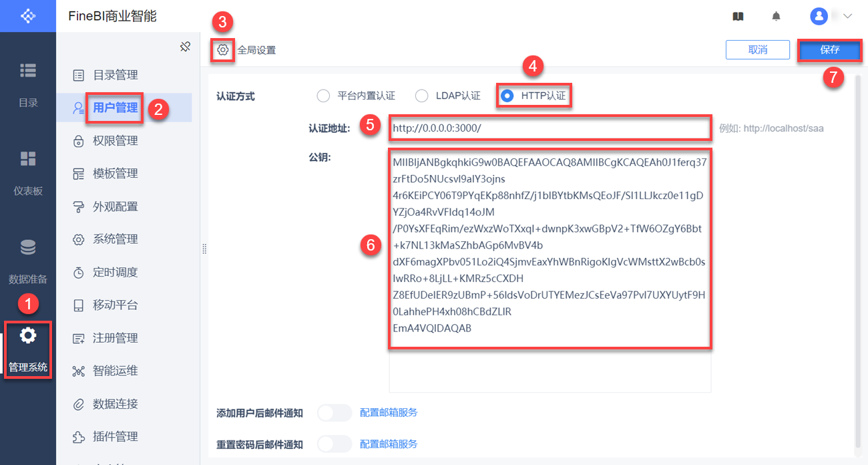Open 配置邮箱服务 link beside 添加用户后邮件通知
Viewport: 868px width, 465px height.
point(389,413)
